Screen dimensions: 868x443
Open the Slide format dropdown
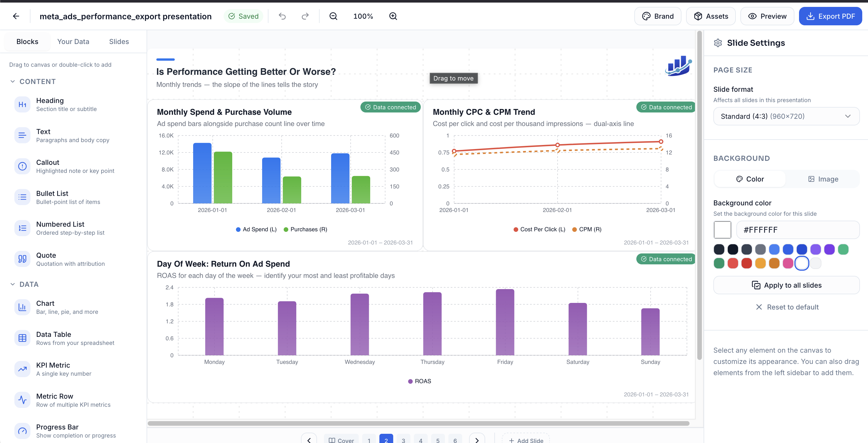786,116
